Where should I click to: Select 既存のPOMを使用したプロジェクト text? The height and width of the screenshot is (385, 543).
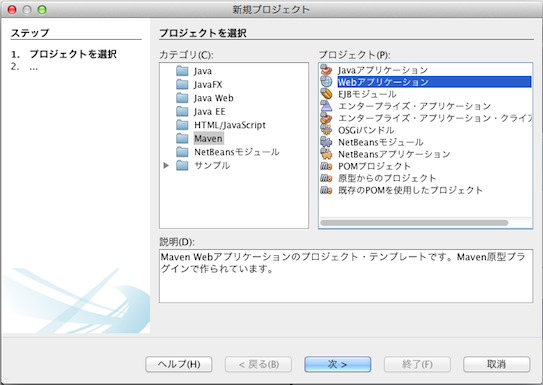pos(410,190)
